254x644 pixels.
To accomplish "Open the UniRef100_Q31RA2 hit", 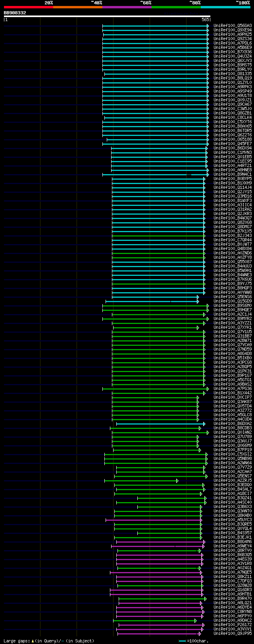I will 233,209.
